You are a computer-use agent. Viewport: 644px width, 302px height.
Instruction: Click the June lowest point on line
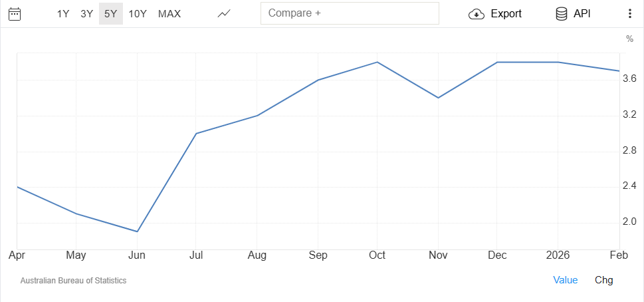[137, 231]
